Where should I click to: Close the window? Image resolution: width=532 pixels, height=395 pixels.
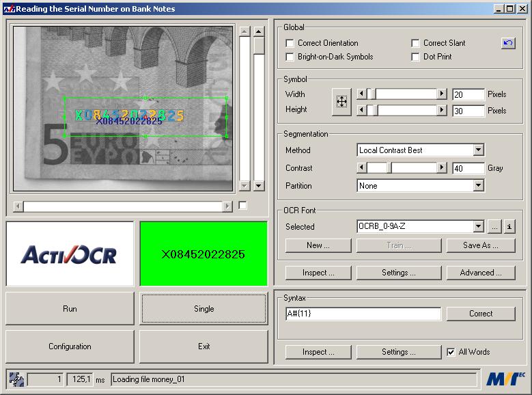point(522,9)
